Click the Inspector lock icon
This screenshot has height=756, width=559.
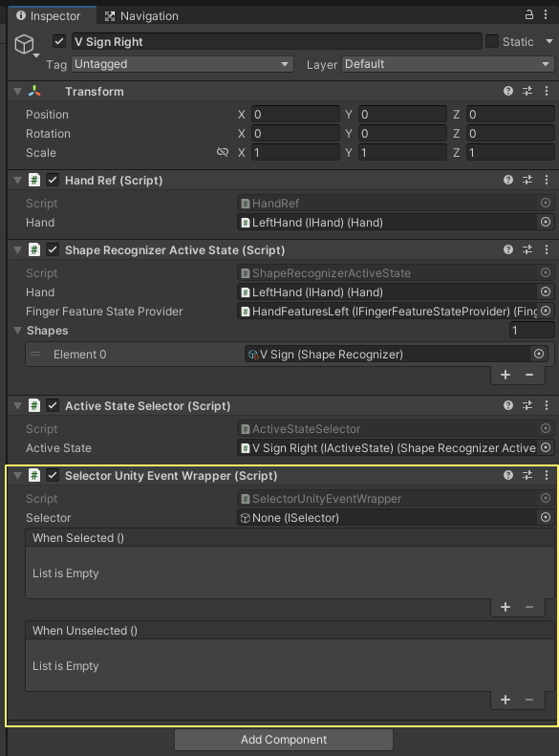[x=529, y=14]
